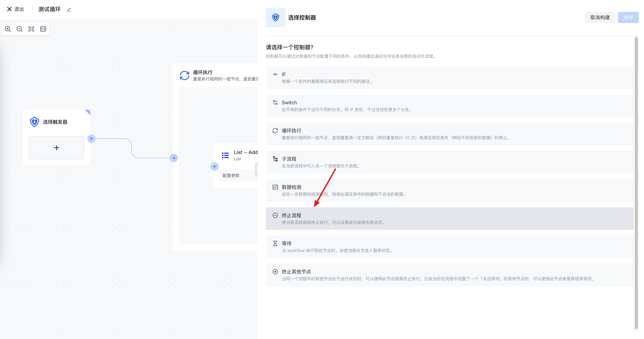
Task: Click empty trigger placeholder plus box
Action: click(57, 148)
